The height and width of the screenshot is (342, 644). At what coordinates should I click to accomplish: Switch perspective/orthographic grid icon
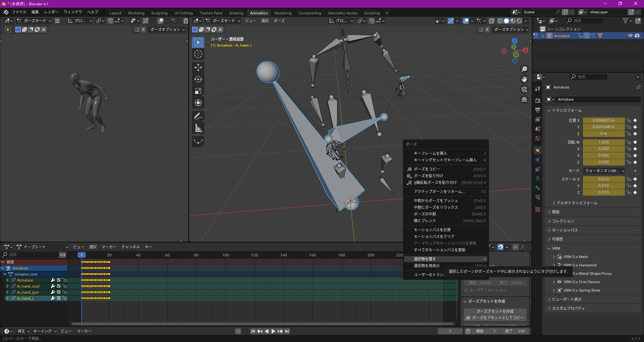[x=524, y=100]
